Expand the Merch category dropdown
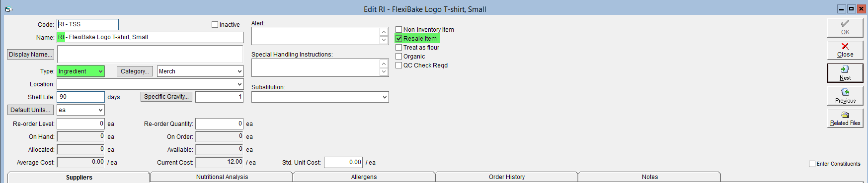Viewport: 868px width, 183px height. point(200,71)
